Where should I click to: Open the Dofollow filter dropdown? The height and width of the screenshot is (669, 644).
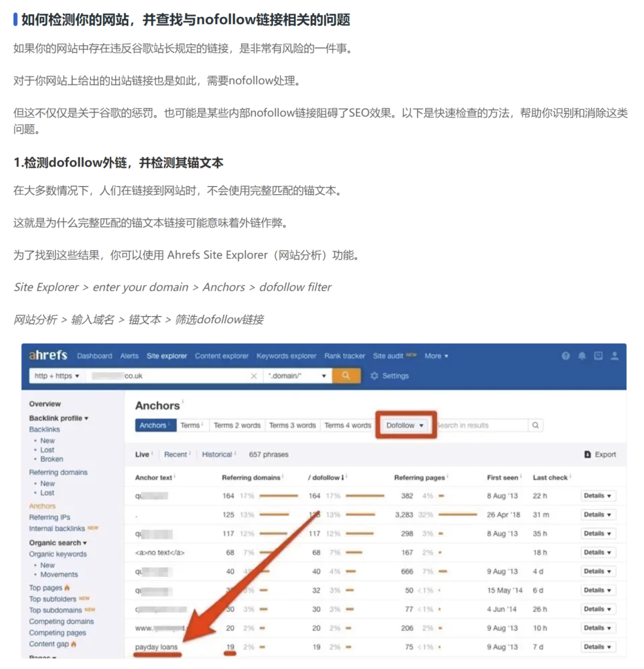click(406, 425)
